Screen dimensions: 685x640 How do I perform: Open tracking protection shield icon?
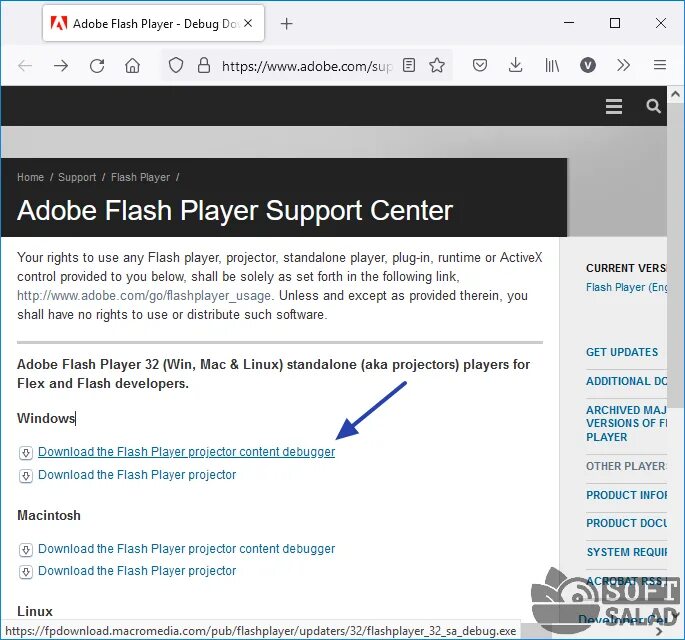[x=176, y=66]
